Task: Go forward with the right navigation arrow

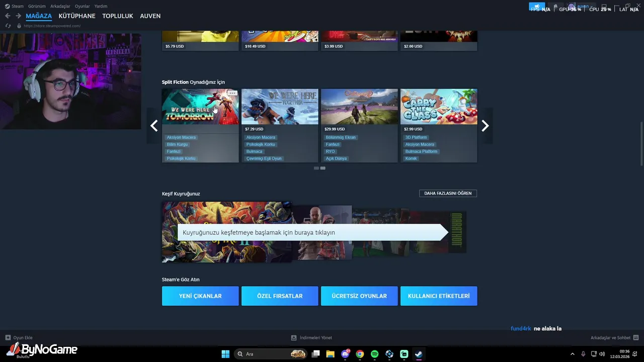Action: pyautogui.click(x=18, y=16)
